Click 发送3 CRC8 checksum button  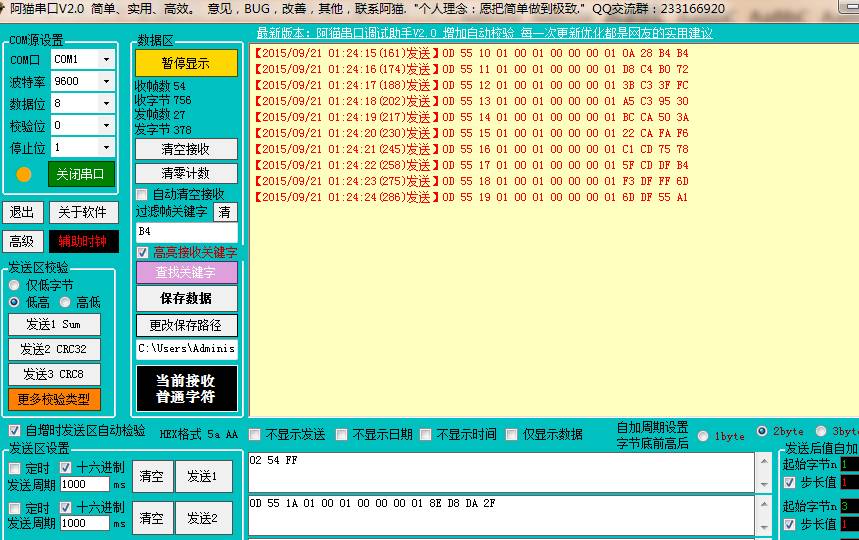54,374
